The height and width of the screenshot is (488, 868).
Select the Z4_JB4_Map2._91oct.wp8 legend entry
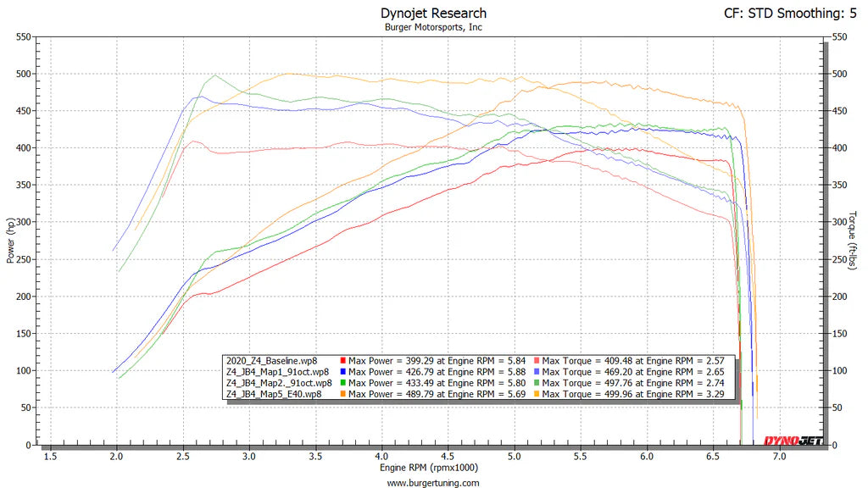tap(278, 383)
